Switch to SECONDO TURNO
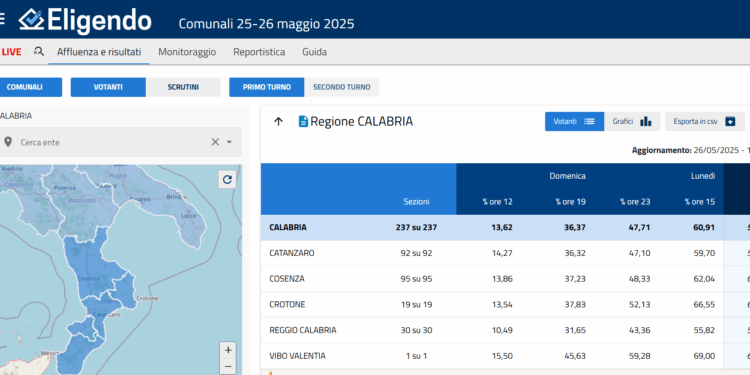The width and height of the screenshot is (750, 375). pos(342,87)
